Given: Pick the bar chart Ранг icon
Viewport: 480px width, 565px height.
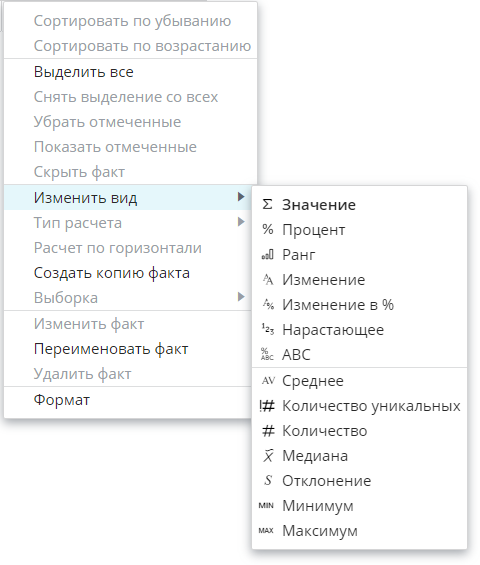Looking at the screenshot, I should coord(267,255).
